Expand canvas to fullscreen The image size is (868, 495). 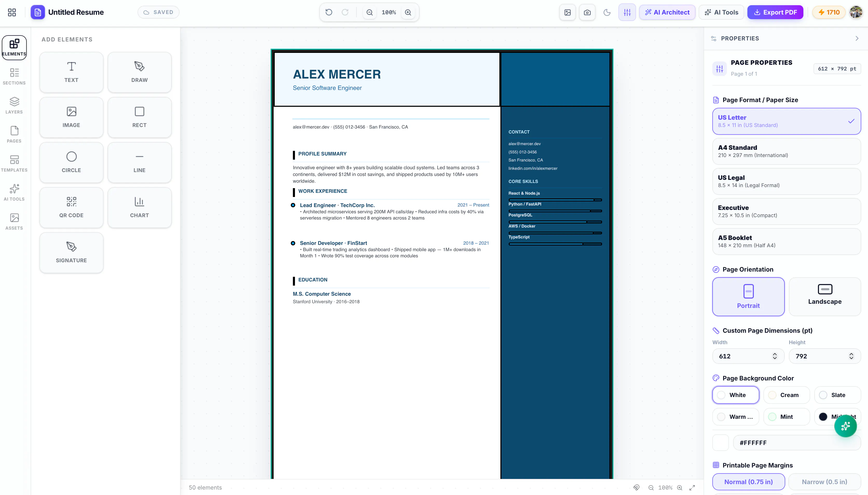pos(692,487)
